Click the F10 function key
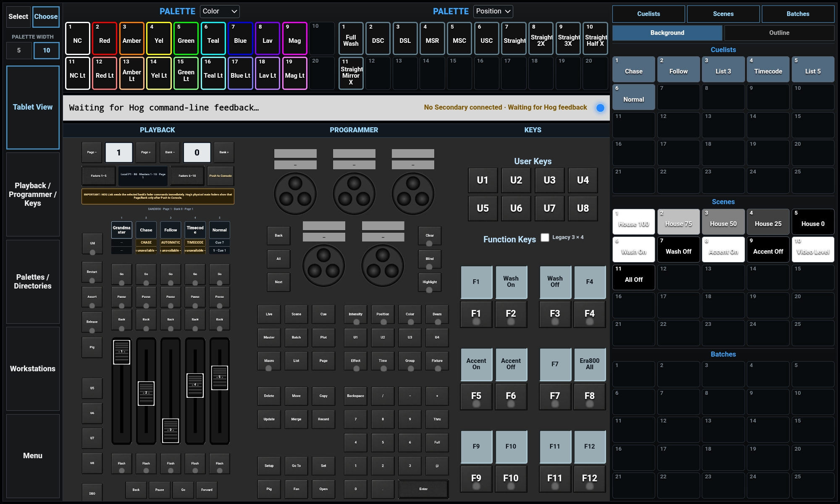 click(511, 479)
